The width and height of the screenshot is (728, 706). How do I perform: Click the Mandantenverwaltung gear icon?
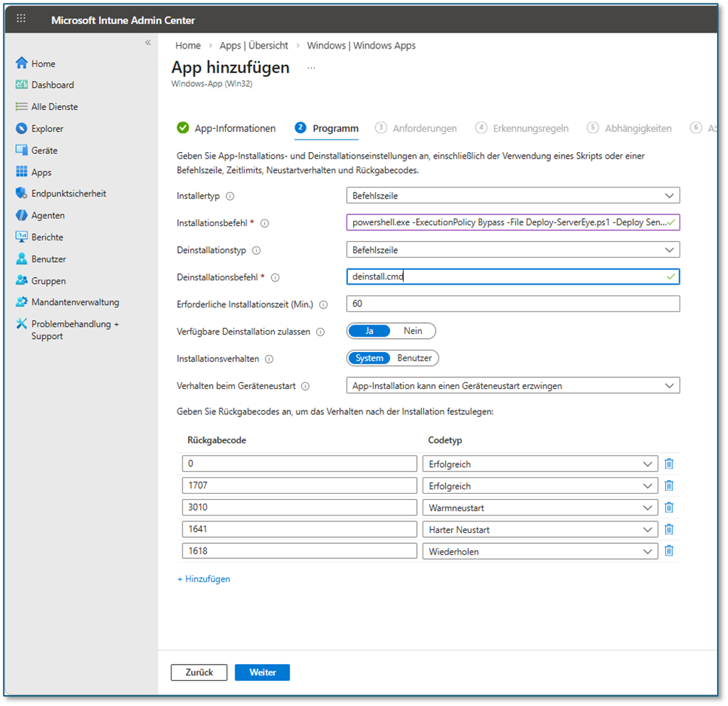click(22, 302)
